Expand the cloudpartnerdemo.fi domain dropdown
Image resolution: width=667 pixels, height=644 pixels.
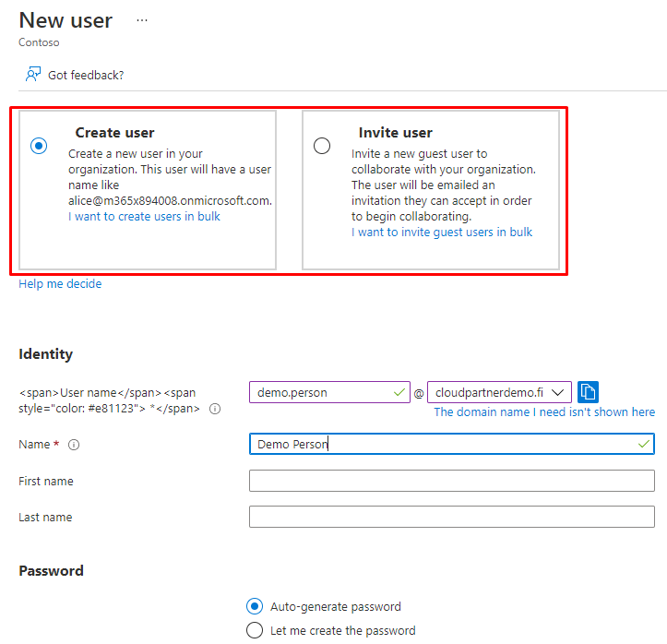[557, 392]
